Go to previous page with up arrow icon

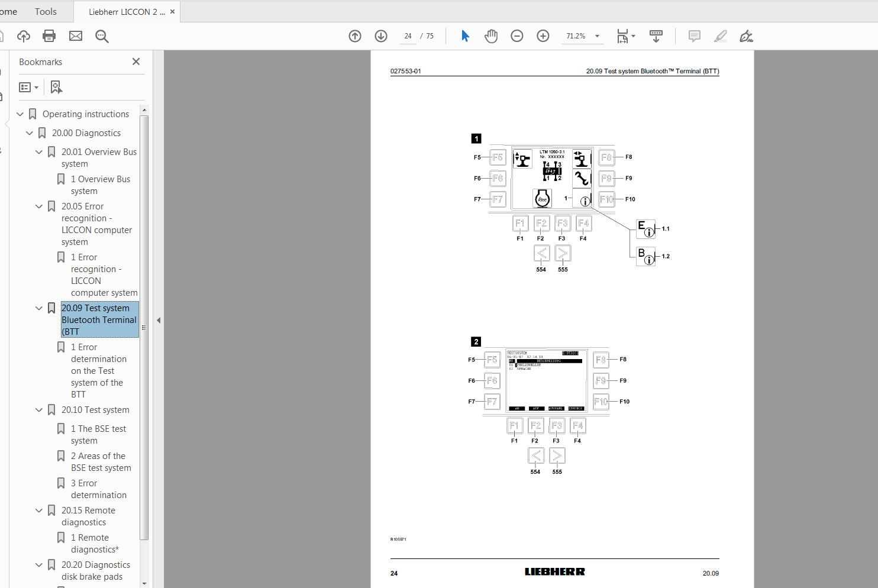tap(354, 35)
